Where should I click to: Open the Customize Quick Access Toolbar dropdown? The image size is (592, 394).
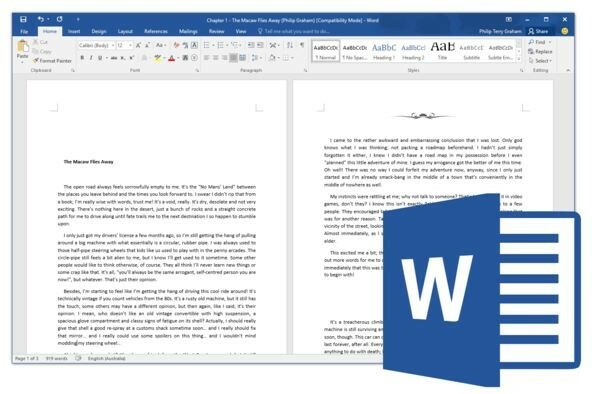coord(78,19)
